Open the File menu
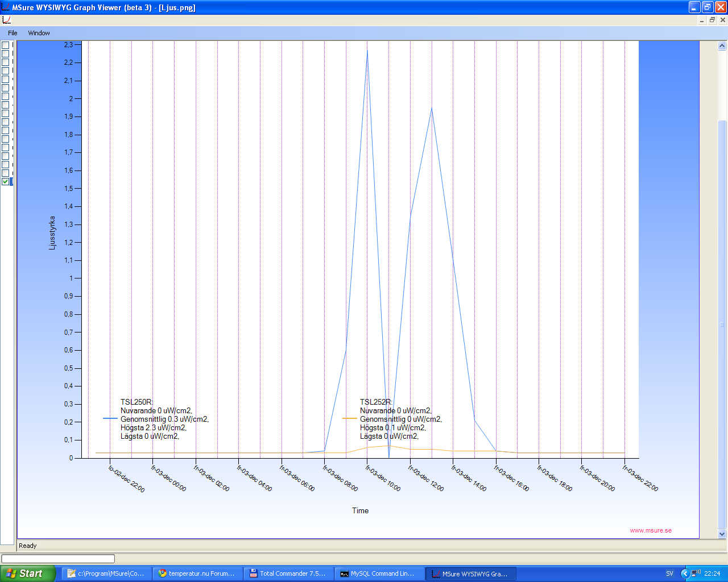This screenshot has width=728, height=582. tap(13, 33)
